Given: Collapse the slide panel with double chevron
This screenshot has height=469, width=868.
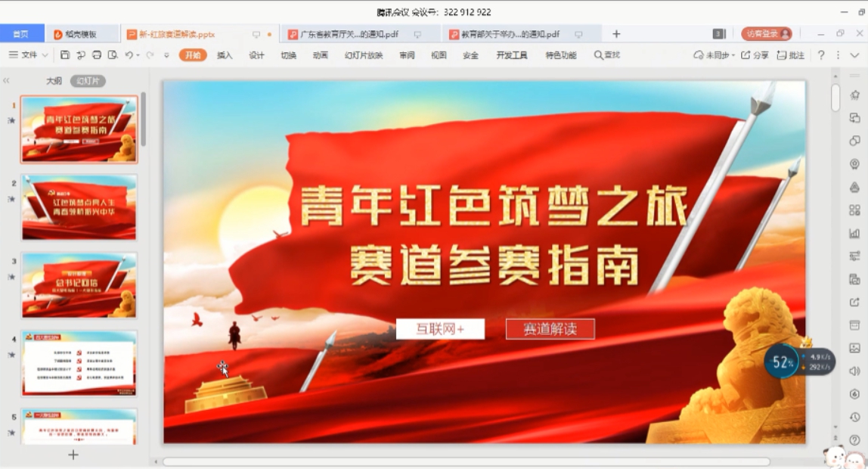Looking at the screenshot, I should click(6, 81).
